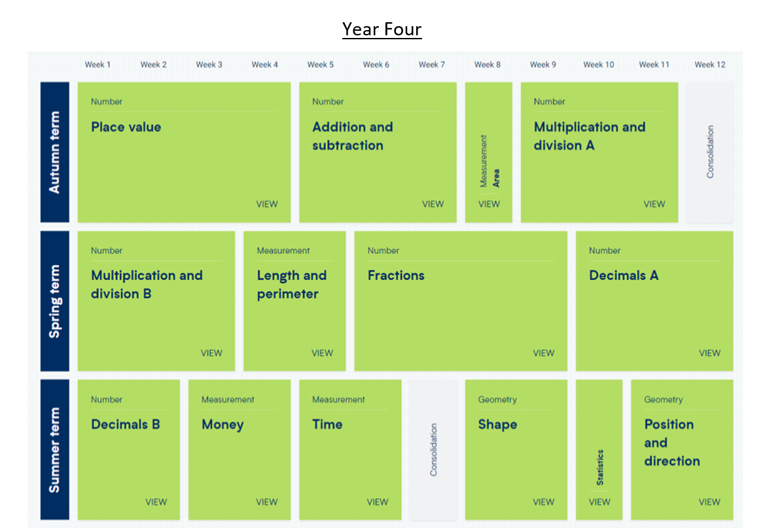Click the Fractions block title

click(396, 275)
